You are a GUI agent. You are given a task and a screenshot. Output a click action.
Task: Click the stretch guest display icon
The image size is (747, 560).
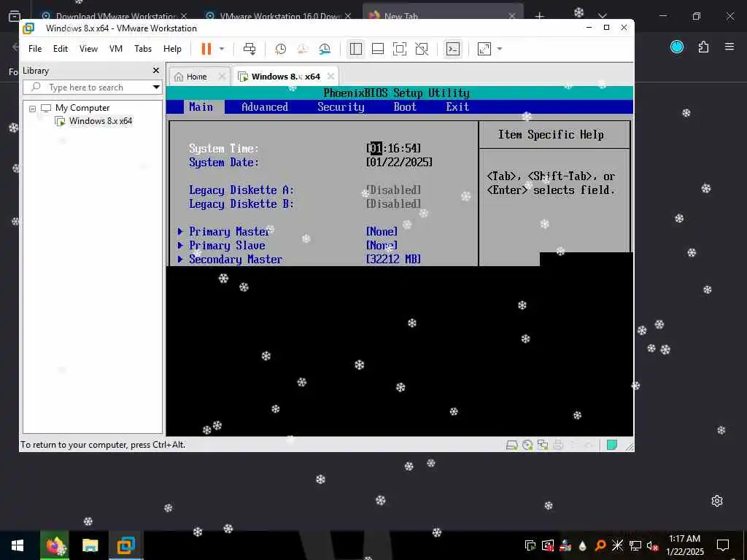tap(484, 49)
